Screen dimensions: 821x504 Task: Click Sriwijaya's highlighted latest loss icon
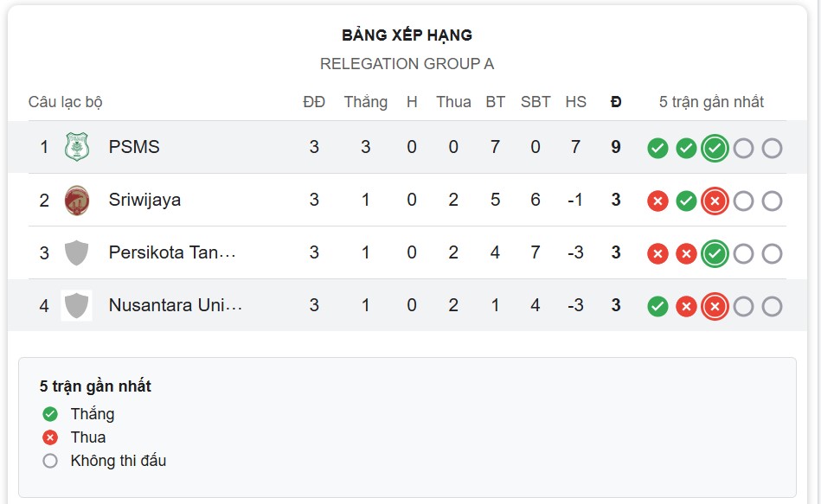click(x=715, y=201)
